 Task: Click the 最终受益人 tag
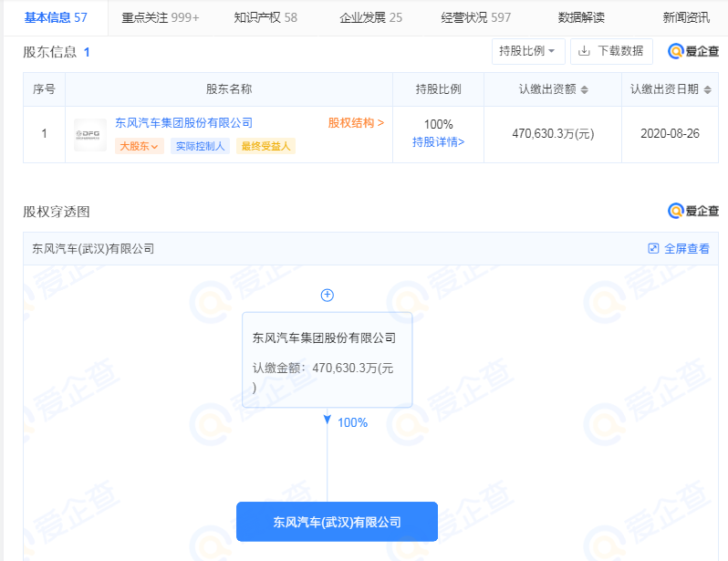click(x=265, y=146)
